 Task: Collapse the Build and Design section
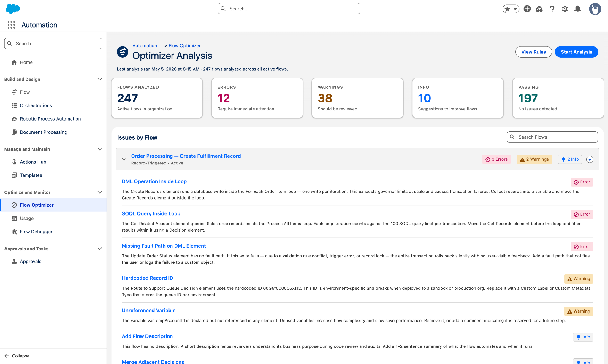click(100, 79)
